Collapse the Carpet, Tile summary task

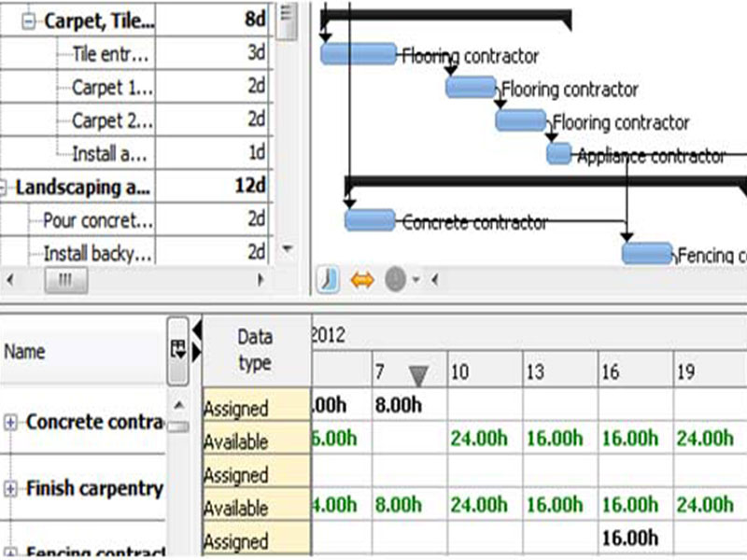[x=29, y=21]
